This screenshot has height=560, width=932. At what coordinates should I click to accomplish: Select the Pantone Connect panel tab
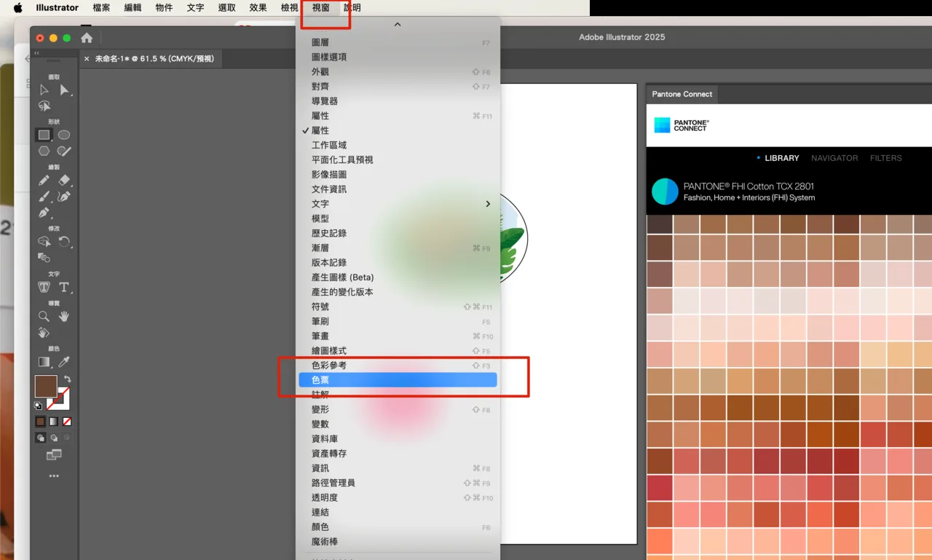pos(682,94)
